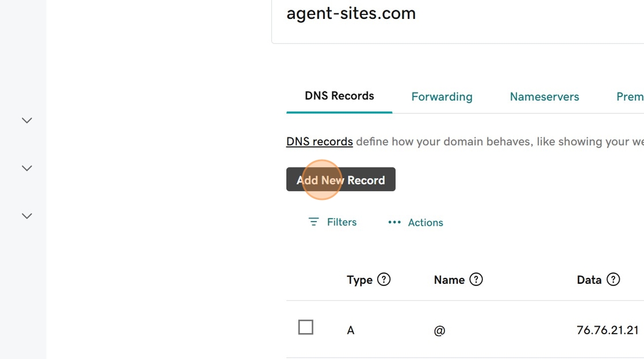Click the help icon beside Type

coord(384,280)
